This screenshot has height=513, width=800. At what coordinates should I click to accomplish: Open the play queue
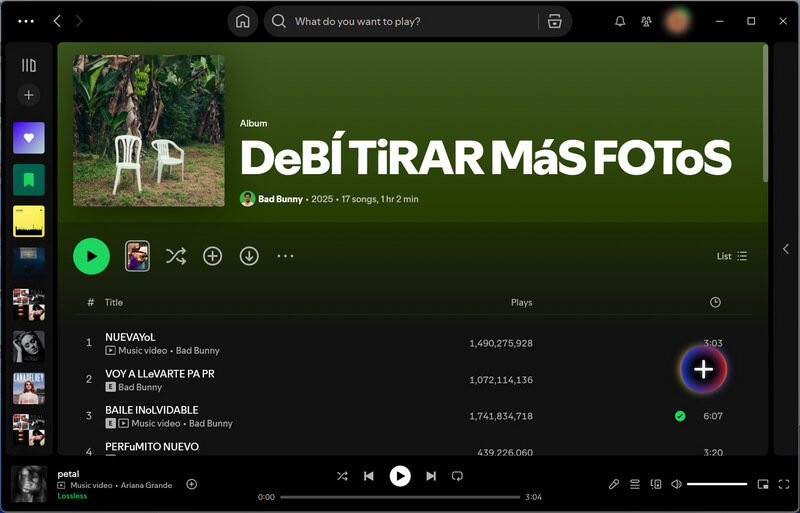point(635,484)
